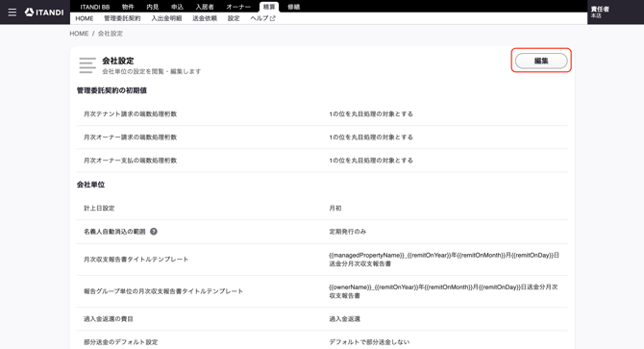Image resolution: width=644 pixels, height=349 pixels.
Task: Click the help icon beside 名義人自動消込の範囲
Action: click(154, 232)
